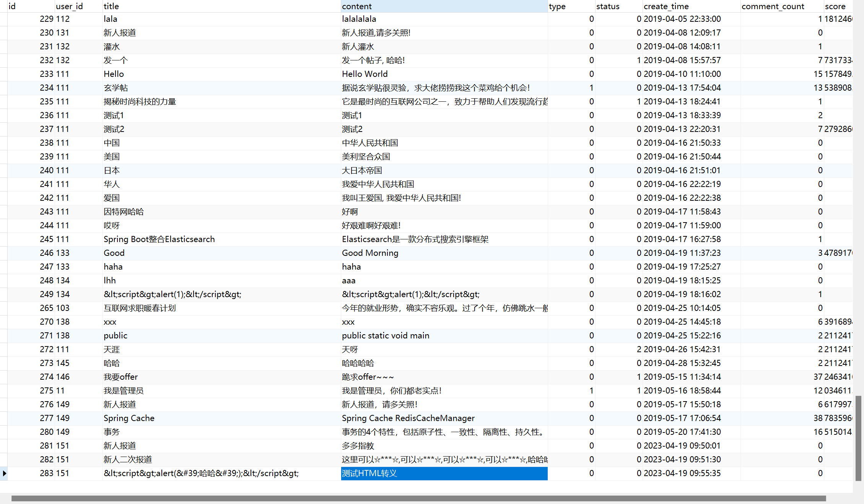Select title 'Spring Boot整合Elasticsearch'
The image size is (864, 504).
pos(221,239)
